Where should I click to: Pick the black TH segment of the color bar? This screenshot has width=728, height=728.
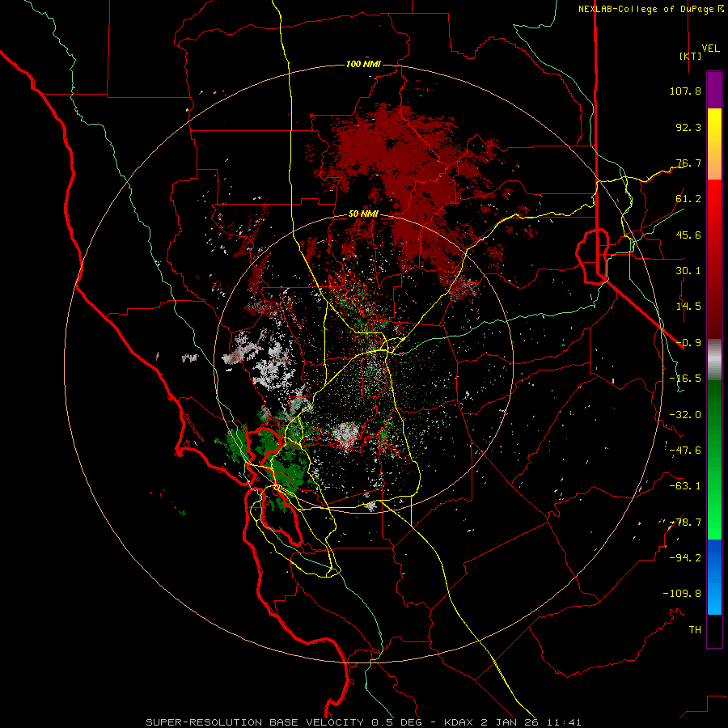[x=714, y=631]
